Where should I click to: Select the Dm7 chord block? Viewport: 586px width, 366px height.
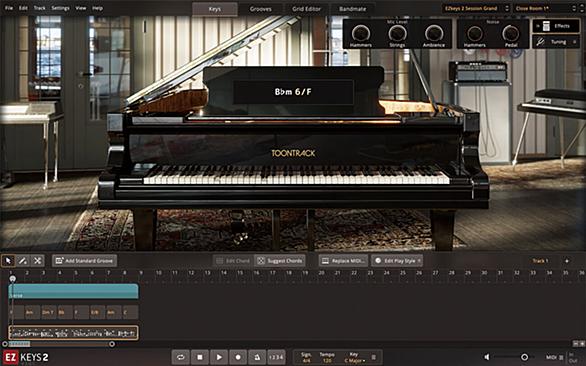[49, 312]
